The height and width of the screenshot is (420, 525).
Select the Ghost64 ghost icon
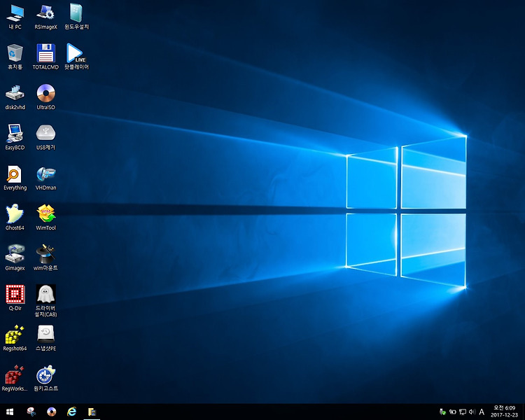(15, 218)
